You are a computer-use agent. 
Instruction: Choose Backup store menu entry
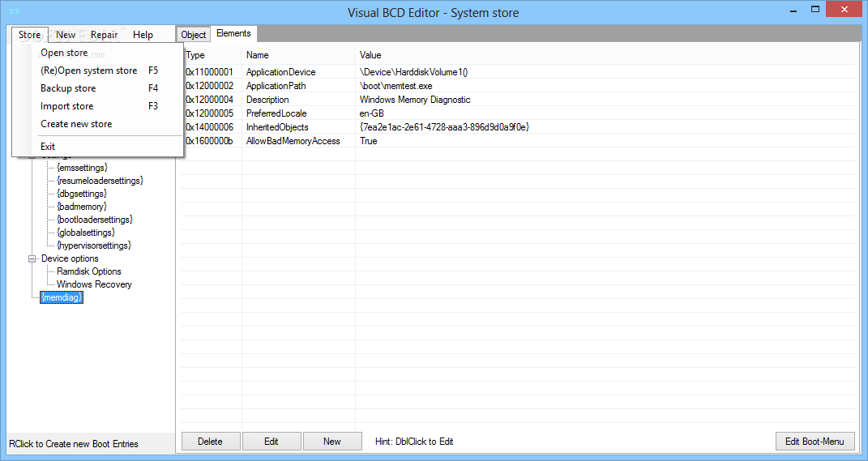(68, 88)
